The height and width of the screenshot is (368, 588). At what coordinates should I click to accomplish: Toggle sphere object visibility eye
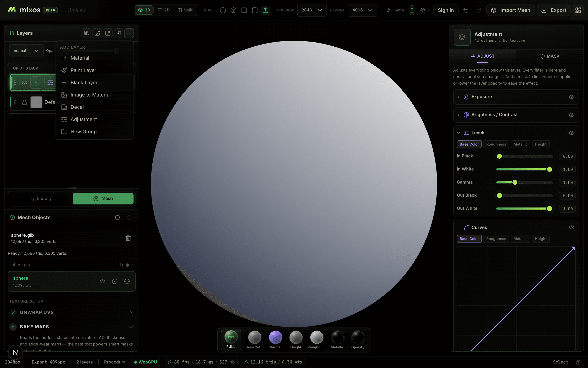coord(102,281)
